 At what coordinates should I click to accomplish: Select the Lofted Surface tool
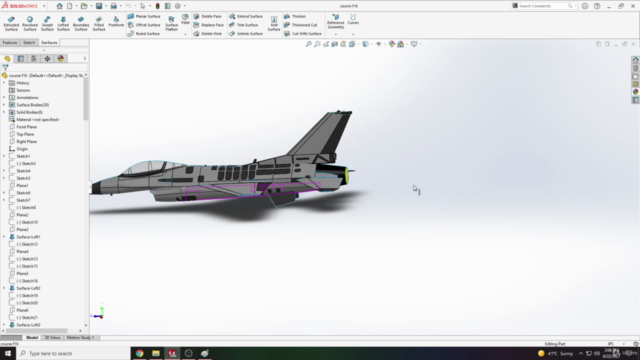[x=63, y=24]
